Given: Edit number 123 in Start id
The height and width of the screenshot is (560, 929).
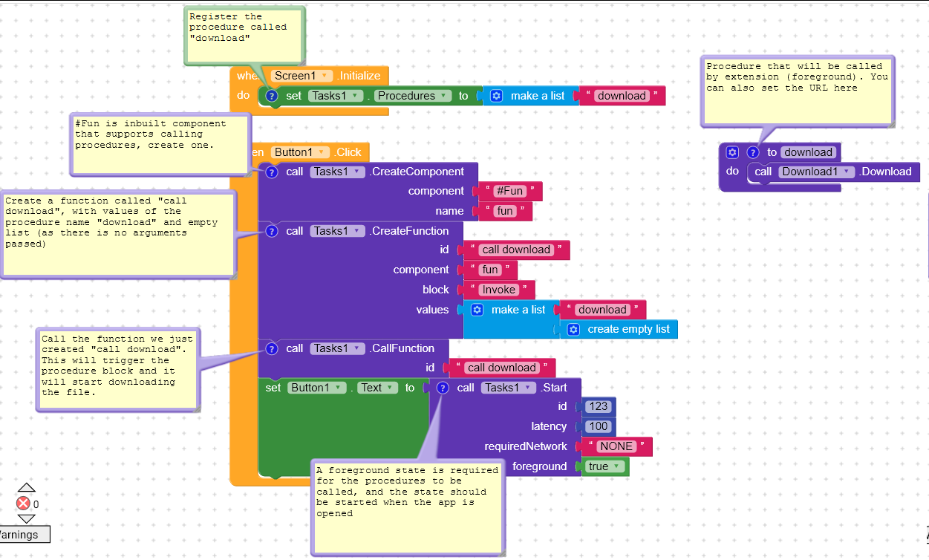Looking at the screenshot, I should [599, 406].
